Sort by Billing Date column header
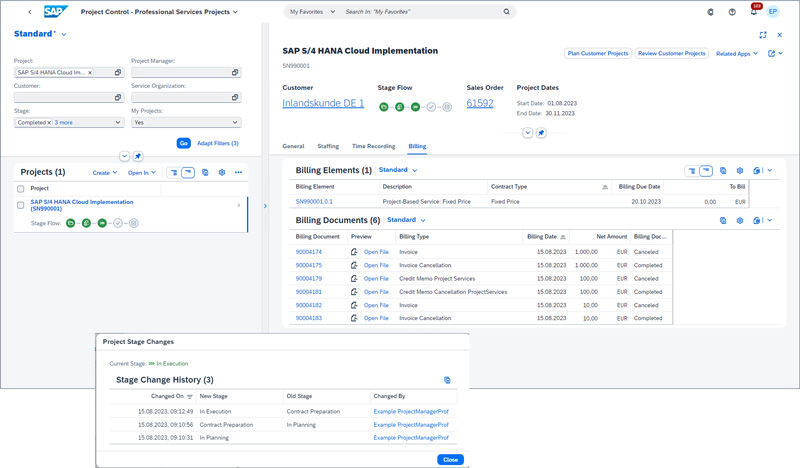Image resolution: width=800 pixels, height=468 pixels. tap(546, 237)
